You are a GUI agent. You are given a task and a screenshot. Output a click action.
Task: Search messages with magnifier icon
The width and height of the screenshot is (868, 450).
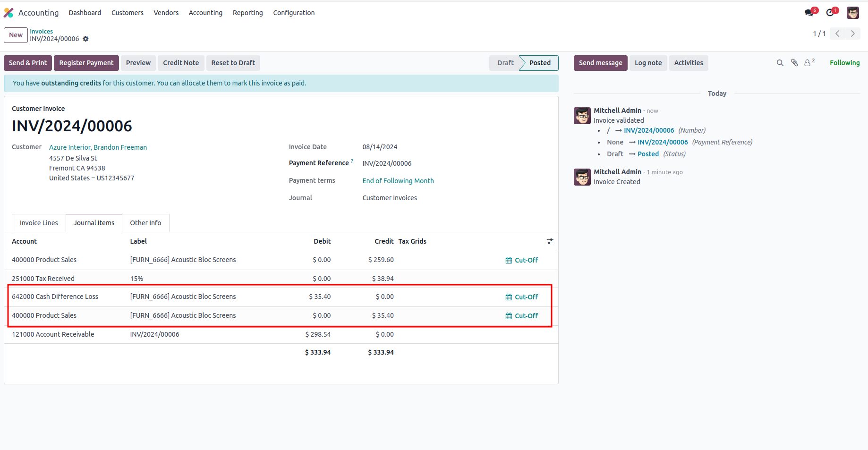click(x=780, y=63)
